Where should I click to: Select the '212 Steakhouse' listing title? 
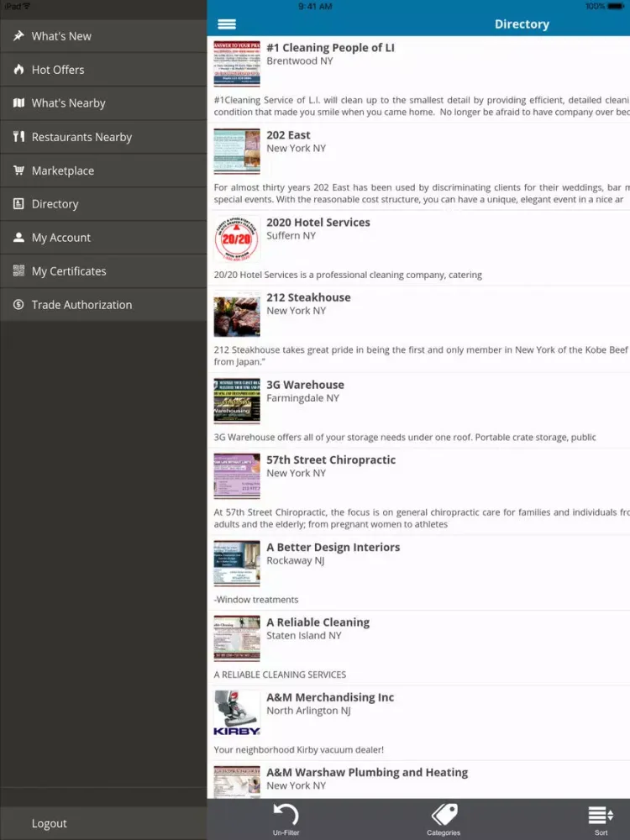308,297
